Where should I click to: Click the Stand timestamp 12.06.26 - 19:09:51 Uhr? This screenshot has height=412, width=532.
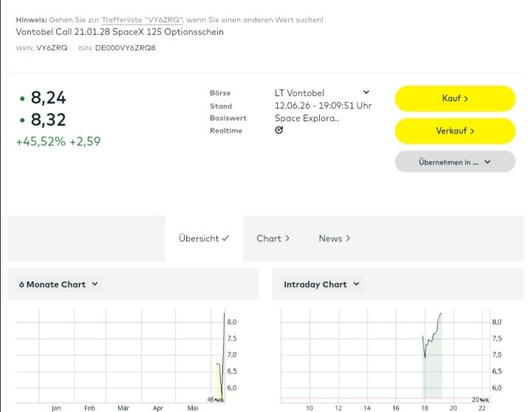coord(323,106)
